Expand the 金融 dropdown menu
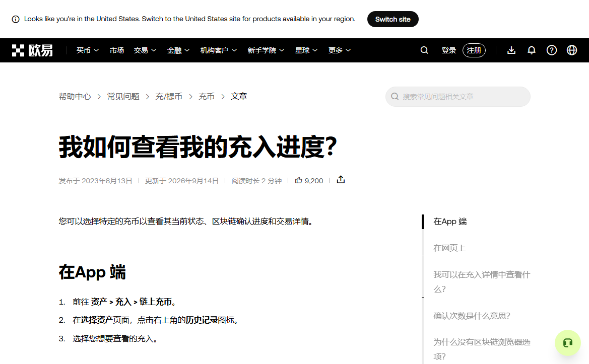Image resolution: width=589 pixels, height=364 pixels. click(178, 50)
